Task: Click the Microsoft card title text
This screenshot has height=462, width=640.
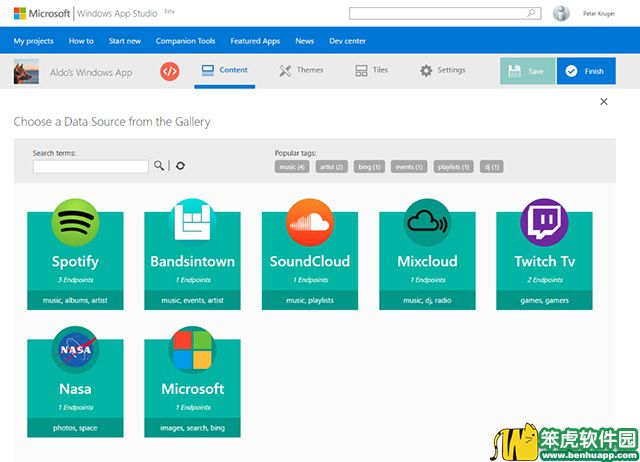Action: tap(192, 389)
